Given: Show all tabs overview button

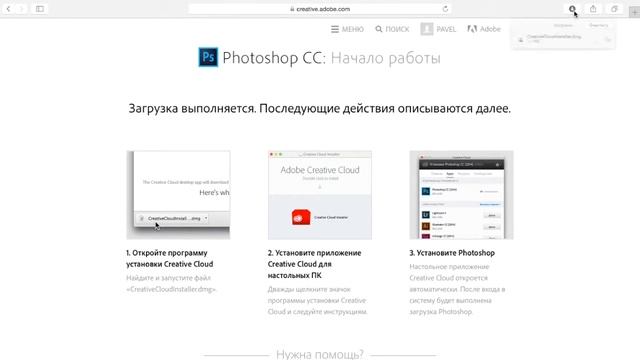Looking at the screenshot, I should click(x=614, y=9).
